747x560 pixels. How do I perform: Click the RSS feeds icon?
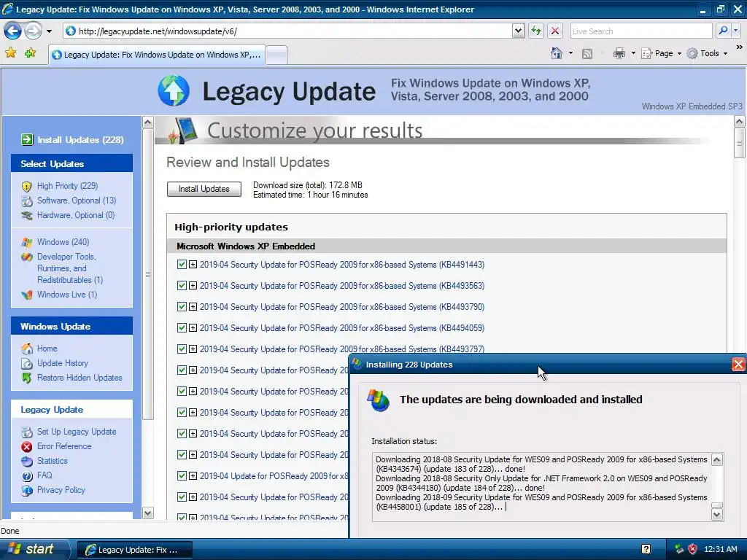pos(587,54)
